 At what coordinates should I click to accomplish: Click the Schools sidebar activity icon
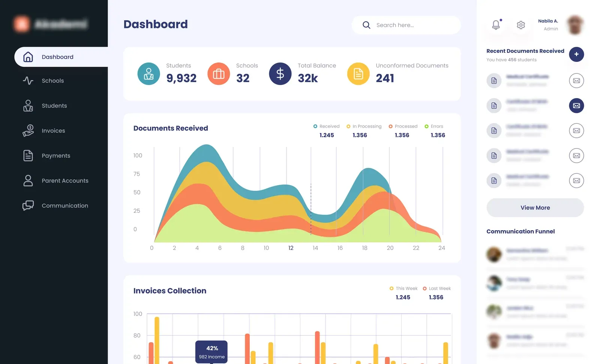coord(28,81)
